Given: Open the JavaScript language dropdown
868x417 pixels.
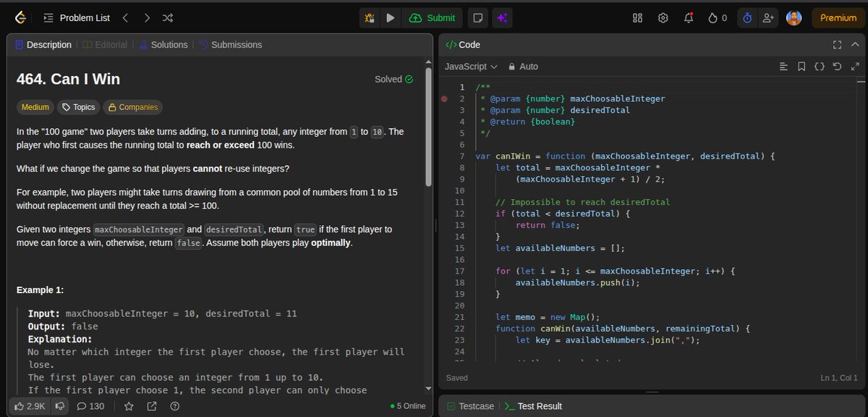Looking at the screenshot, I should [x=471, y=67].
